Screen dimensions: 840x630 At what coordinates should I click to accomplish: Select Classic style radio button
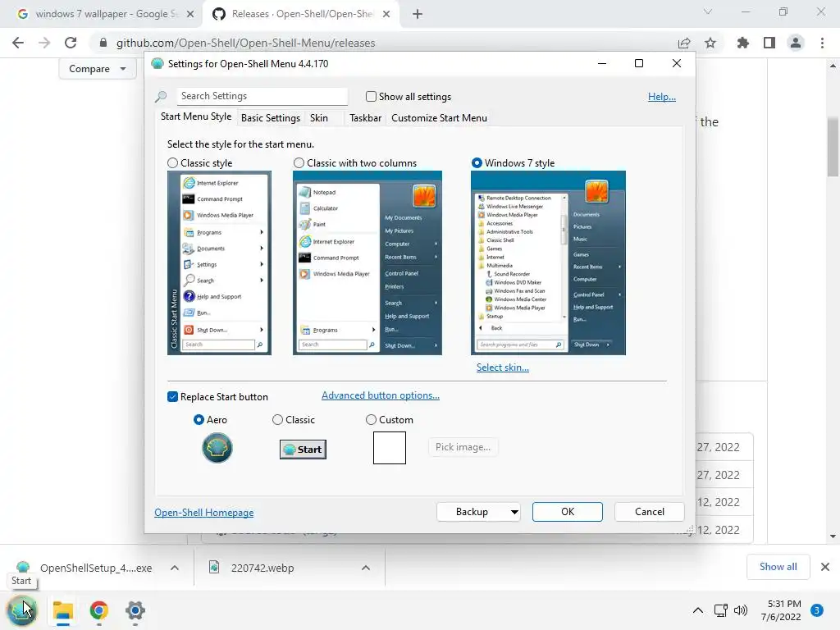[x=172, y=163]
